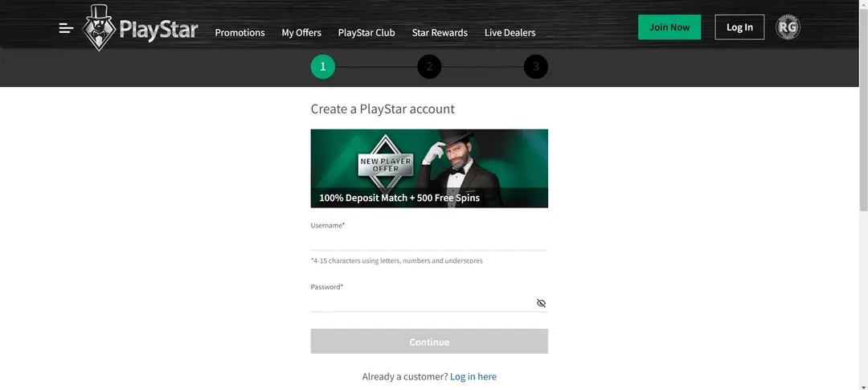Click the Join Now button
Viewport: 868px width, 390px height.
(x=669, y=27)
